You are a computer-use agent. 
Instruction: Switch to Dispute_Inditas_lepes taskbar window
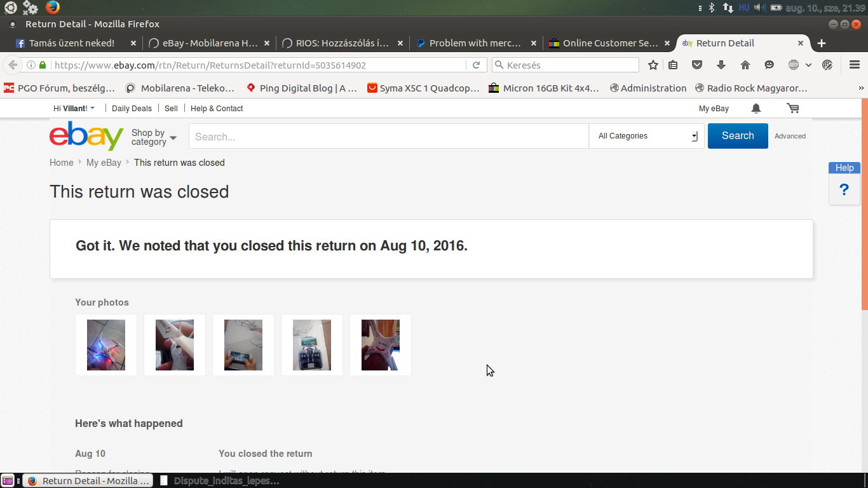(220, 481)
